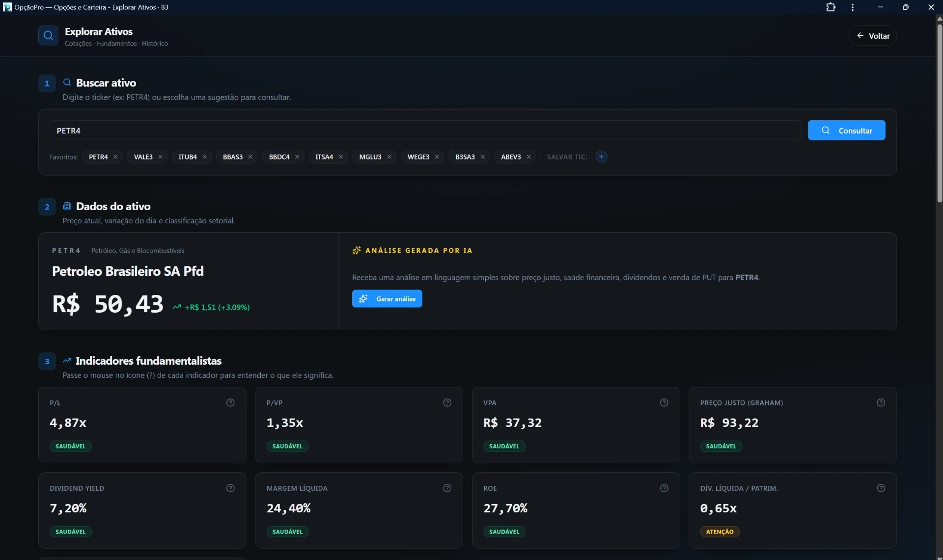Click the ROE value 27,70%

point(505,508)
